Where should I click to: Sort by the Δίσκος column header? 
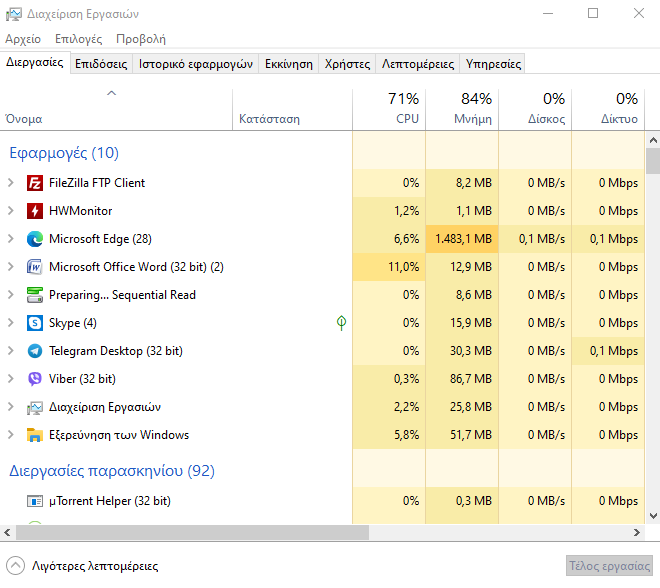(x=535, y=109)
